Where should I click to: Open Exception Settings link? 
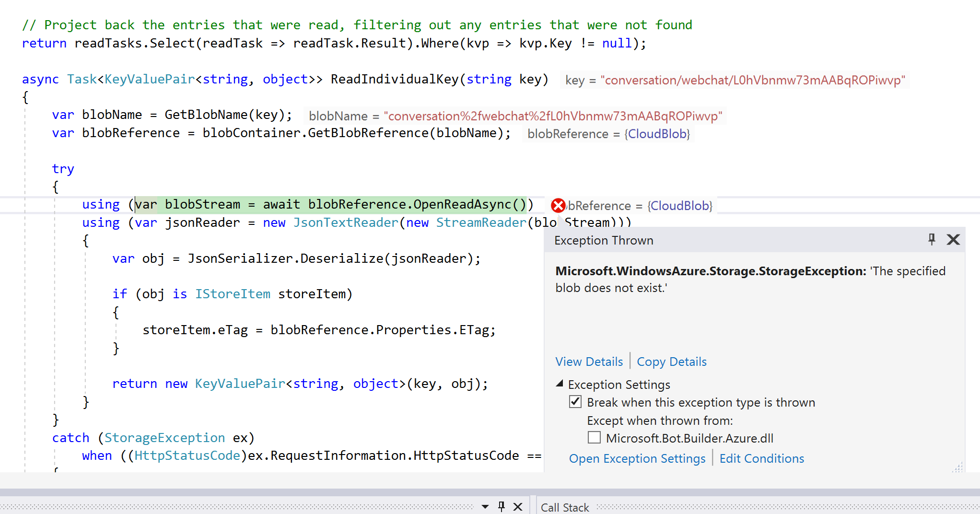637,458
